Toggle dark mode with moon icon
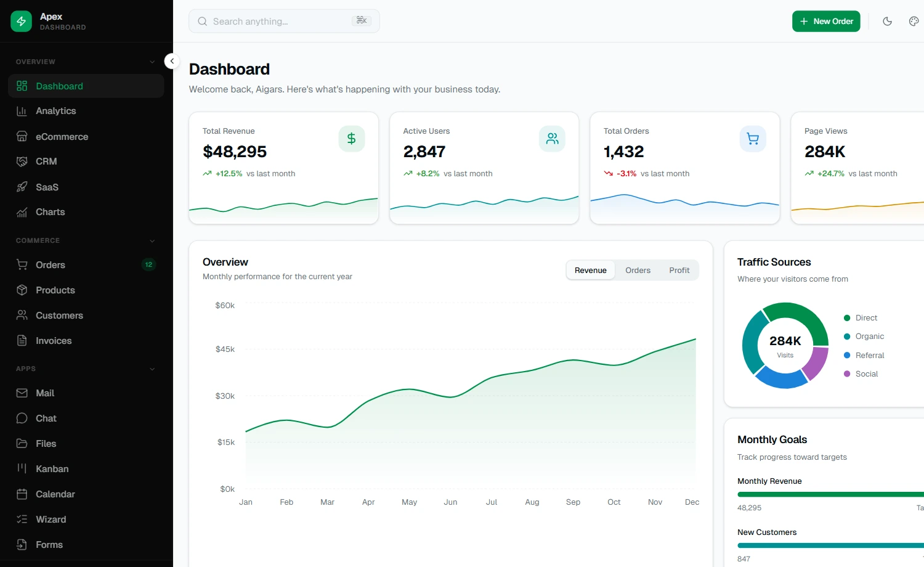Viewport: 924px width, 567px height. [888, 21]
